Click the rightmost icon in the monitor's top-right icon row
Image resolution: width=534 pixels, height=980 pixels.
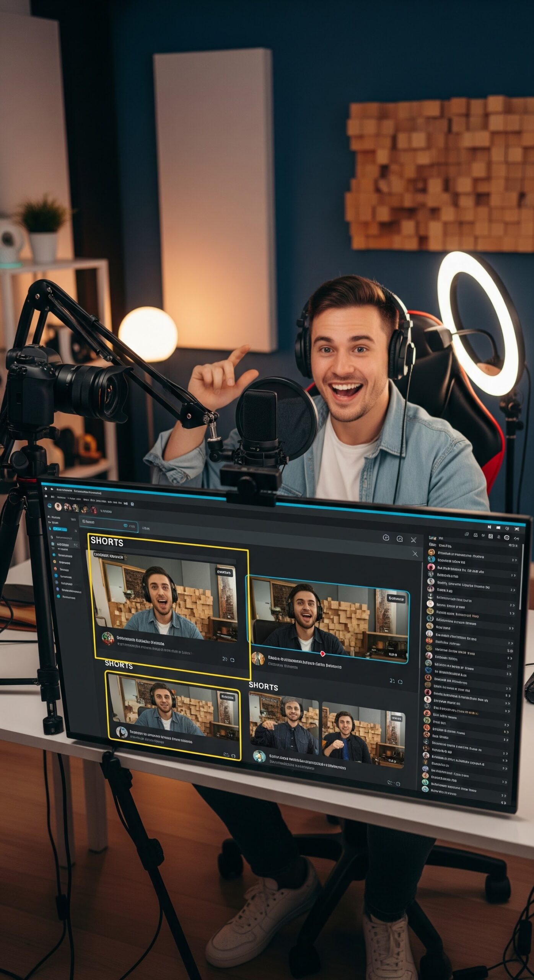516,529
